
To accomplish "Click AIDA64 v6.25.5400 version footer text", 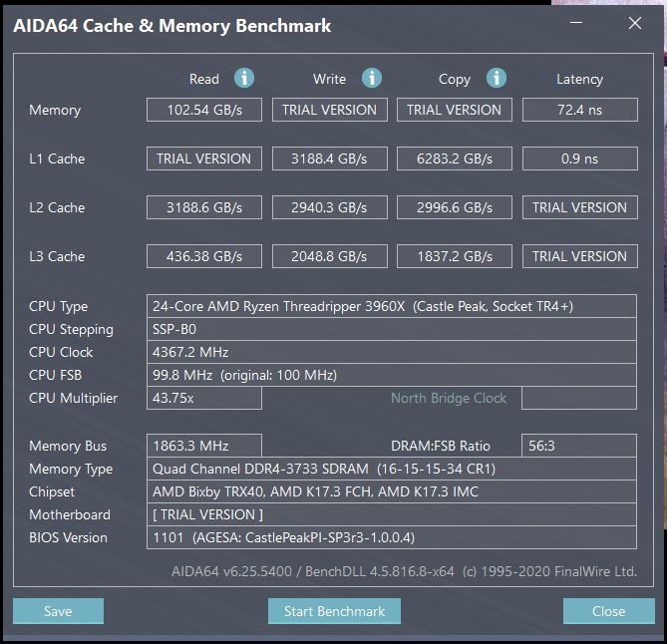I will click(x=404, y=571).
